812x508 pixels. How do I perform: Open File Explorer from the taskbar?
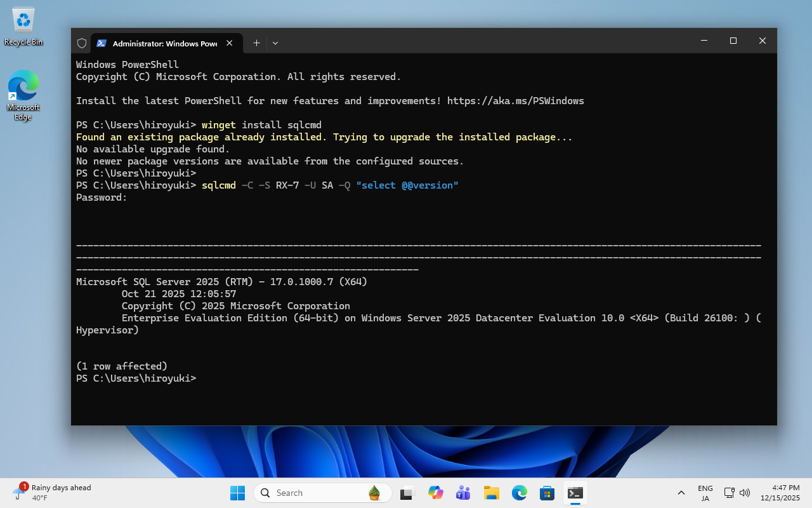[491, 493]
